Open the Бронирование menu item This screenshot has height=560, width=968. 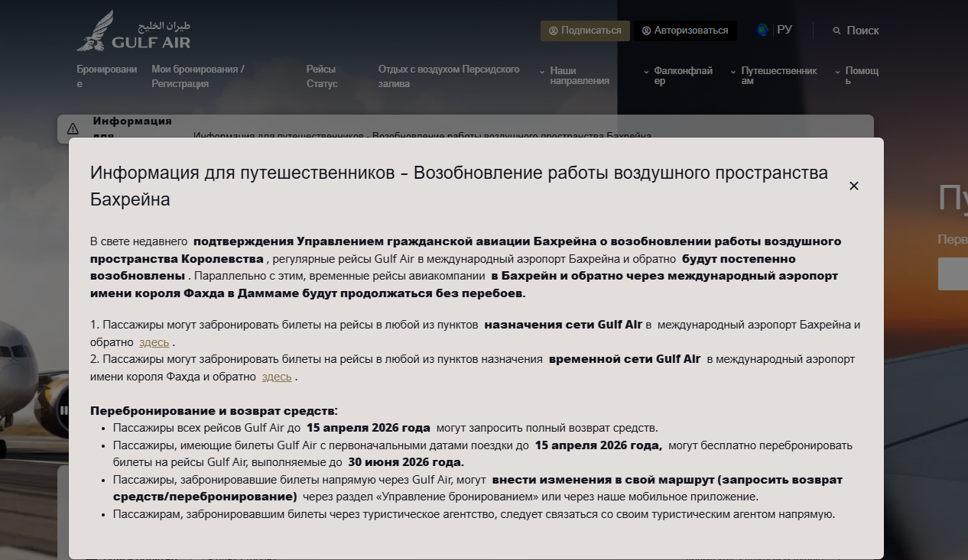[x=106, y=76]
